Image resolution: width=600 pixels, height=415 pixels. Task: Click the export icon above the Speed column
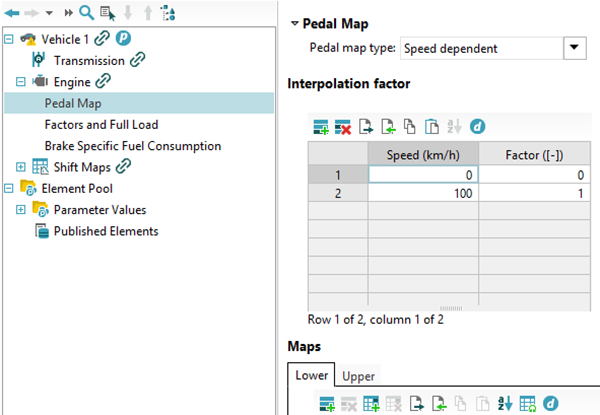point(366,127)
